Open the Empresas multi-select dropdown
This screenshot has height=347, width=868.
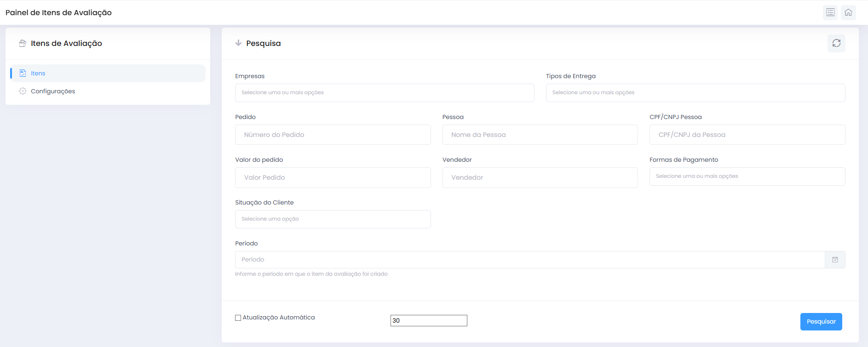pyautogui.click(x=384, y=93)
